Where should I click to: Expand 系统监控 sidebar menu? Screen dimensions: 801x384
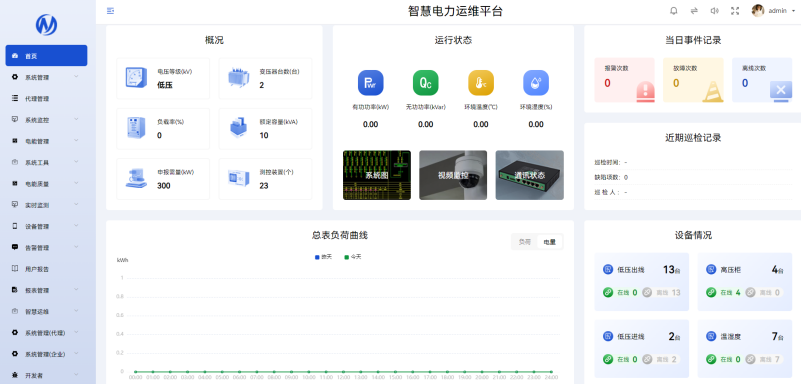[x=46, y=119]
